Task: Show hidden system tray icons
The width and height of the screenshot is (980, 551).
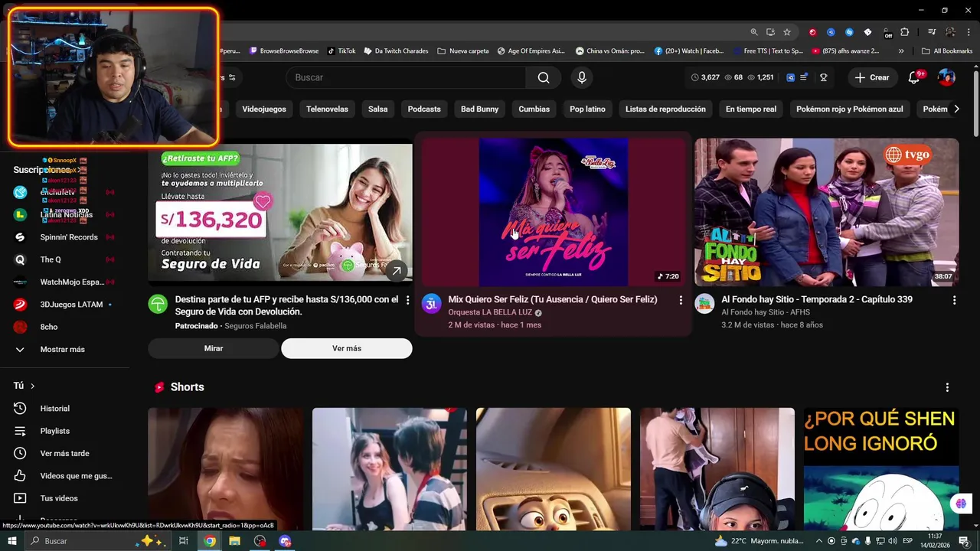Action: pyautogui.click(x=819, y=541)
